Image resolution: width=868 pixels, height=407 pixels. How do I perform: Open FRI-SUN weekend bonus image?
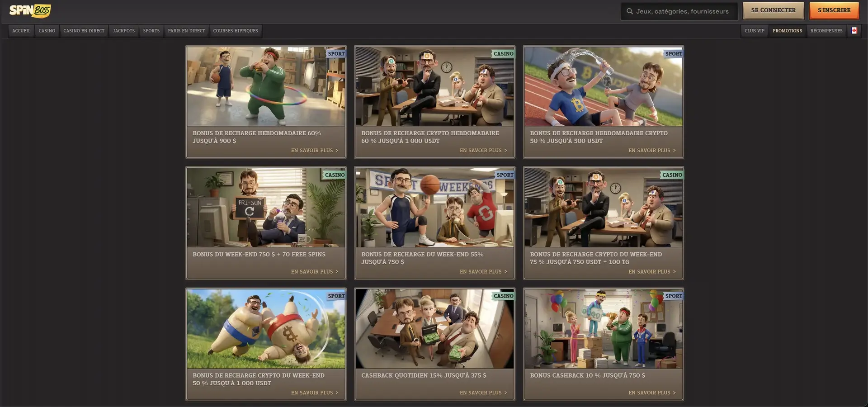(266, 208)
